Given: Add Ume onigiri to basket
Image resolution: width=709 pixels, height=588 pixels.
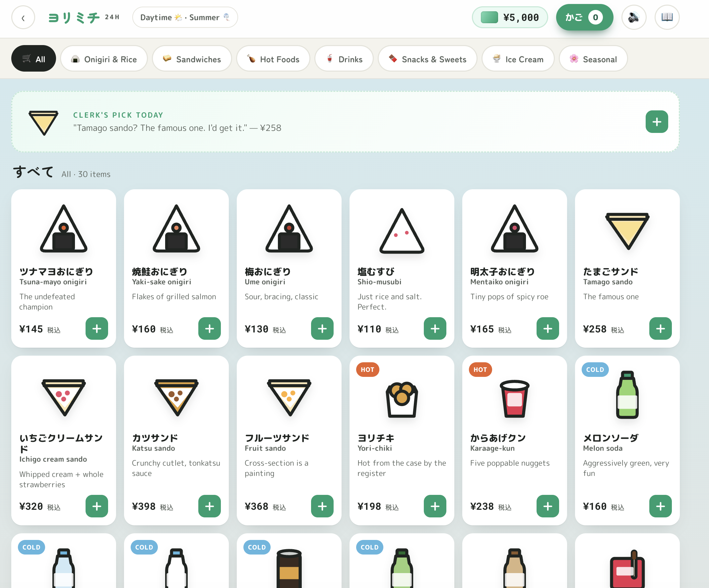Looking at the screenshot, I should tap(322, 328).
